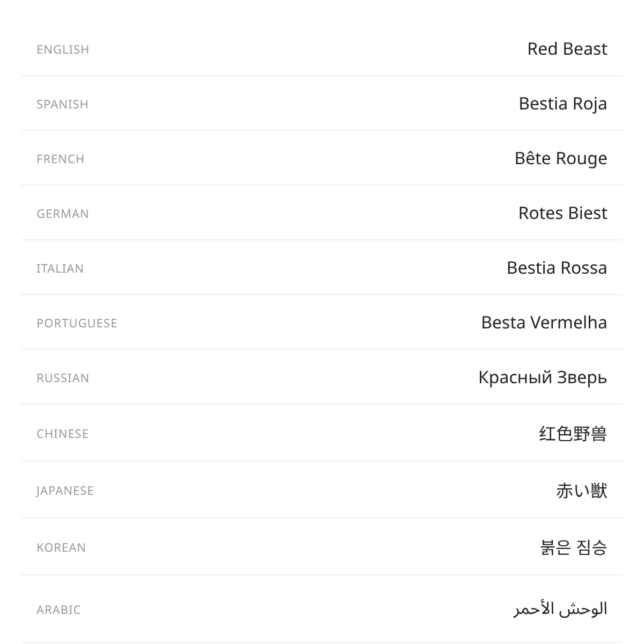Click the FRENCH language label
Viewport: 644px width, 644px height.
coord(60,159)
